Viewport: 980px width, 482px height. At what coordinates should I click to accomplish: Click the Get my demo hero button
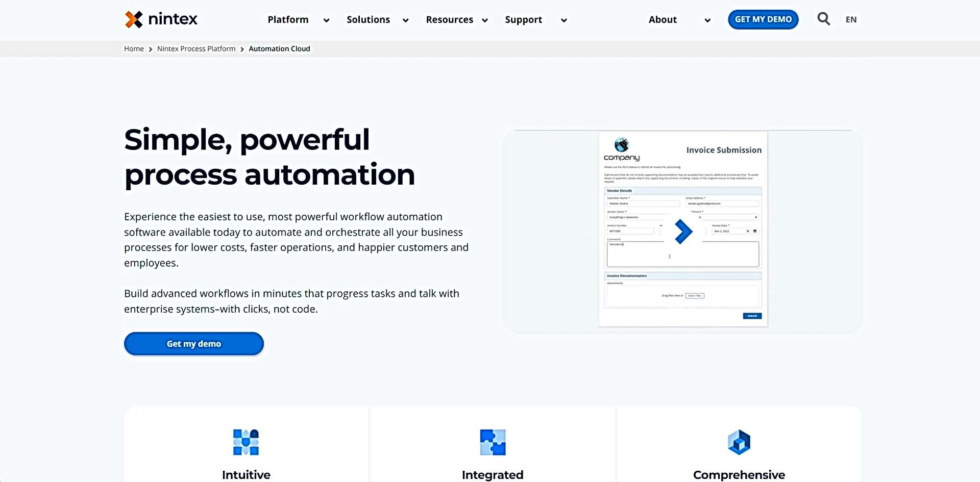click(x=194, y=344)
